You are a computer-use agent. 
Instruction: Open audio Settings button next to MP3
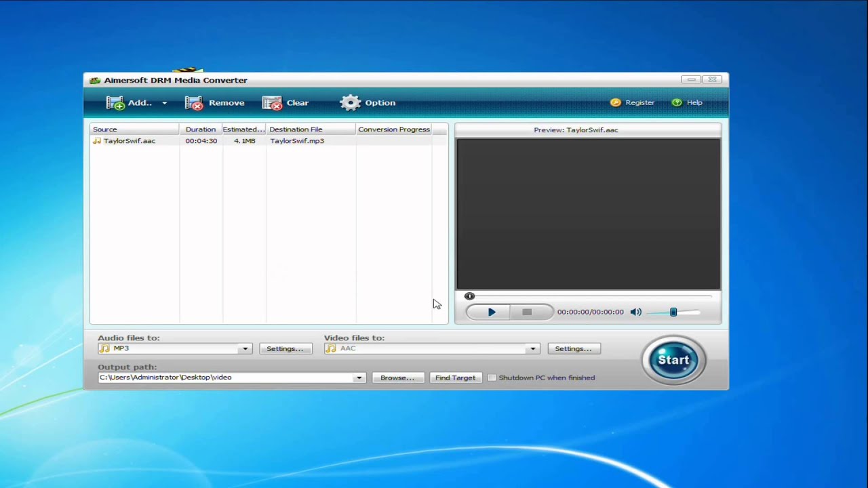285,348
